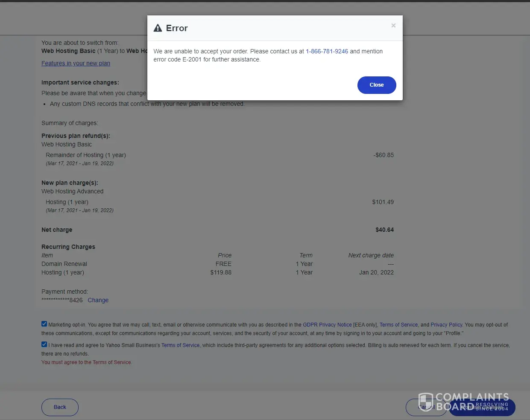Open Yahoo Small Business's Terms of Service link
The height and width of the screenshot is (420, 530).
pyautogui.click(x=180, y=345)
